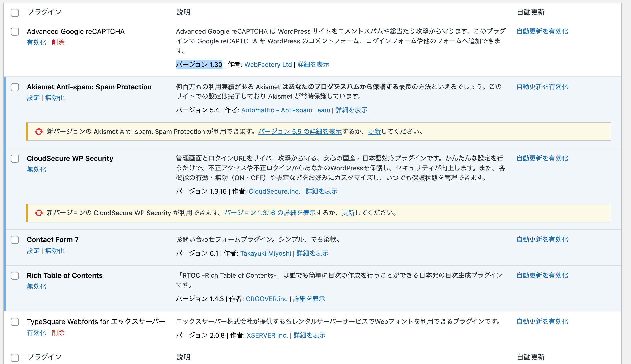
Task: Show details for Contact Form 7
Action: tap(312, 253)
